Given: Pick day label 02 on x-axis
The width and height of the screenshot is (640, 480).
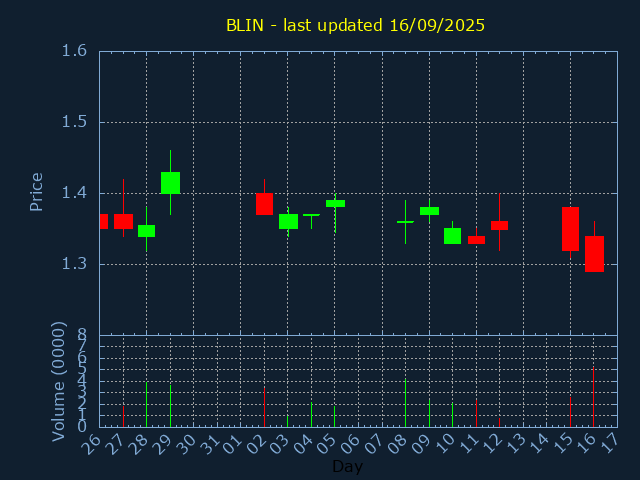Looking at the screenshot, I should coord(256,444).
